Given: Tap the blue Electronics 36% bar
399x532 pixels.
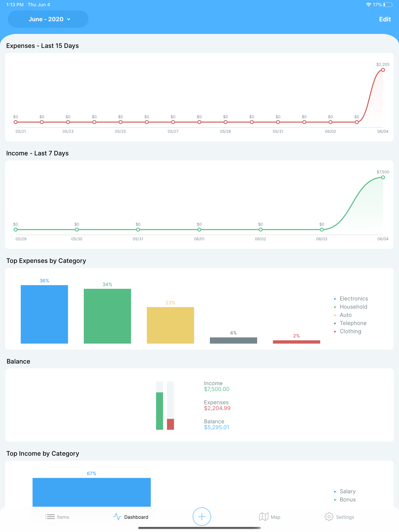Looking at the screenshot, I should click(44, 314).
